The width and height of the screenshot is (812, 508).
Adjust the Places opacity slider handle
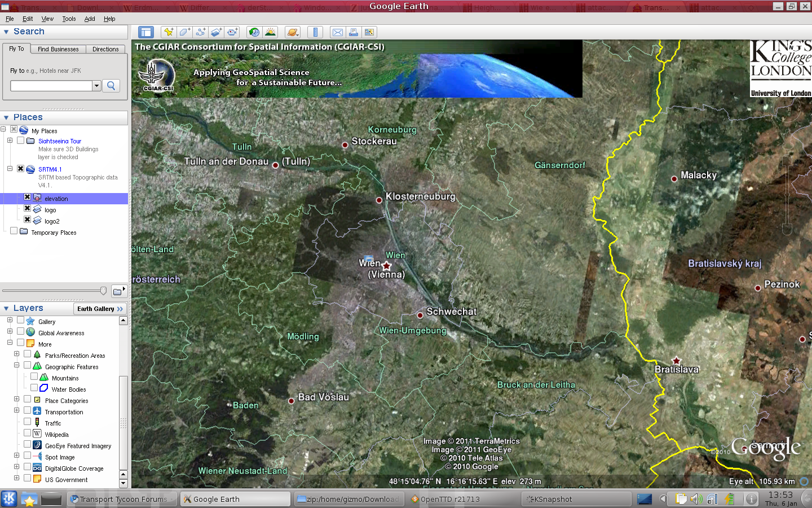click(103, 291)
